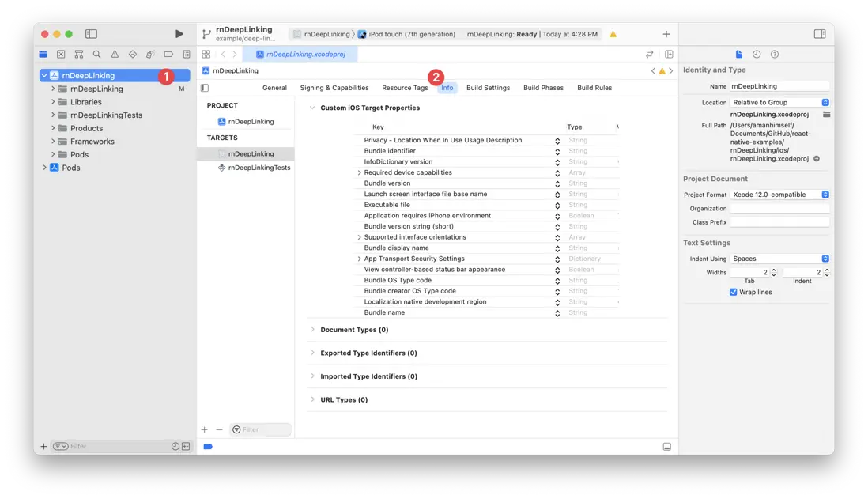
Task: Switch to Build Phases tab
Action: [543, 88]
